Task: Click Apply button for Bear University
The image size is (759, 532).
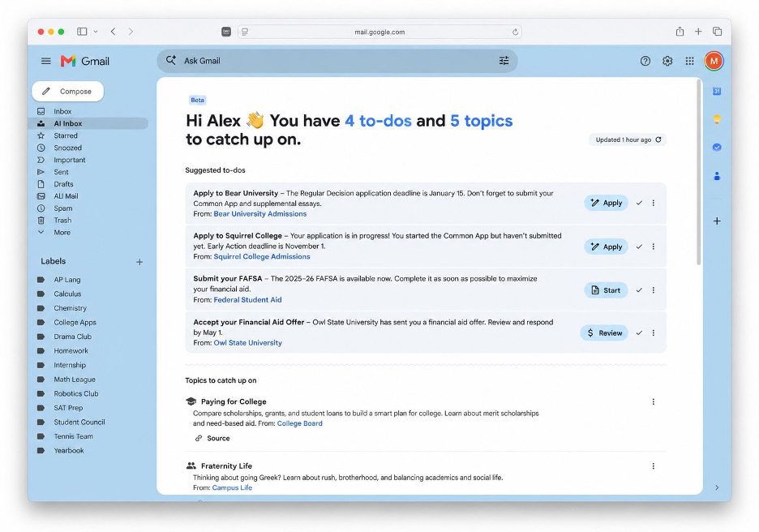Action: pyautogui.click(x=606, y=203)
